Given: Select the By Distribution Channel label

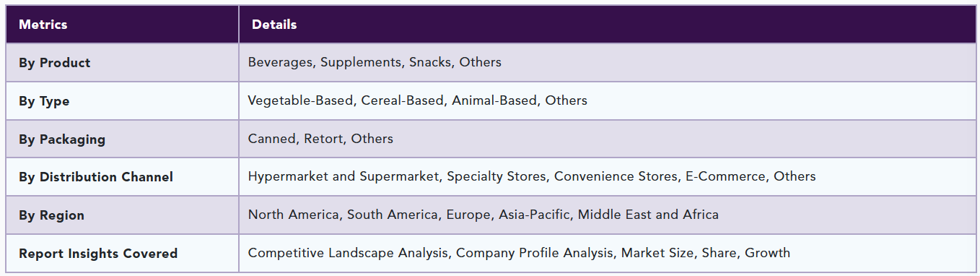Looking at the screenshot, I should click(96, 177).
